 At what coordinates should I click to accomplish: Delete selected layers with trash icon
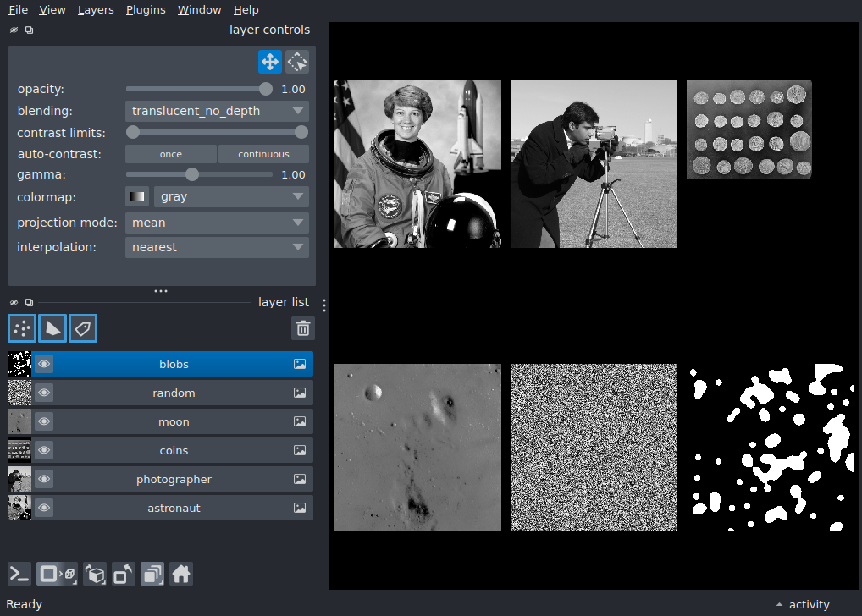(x=303, y=328)
